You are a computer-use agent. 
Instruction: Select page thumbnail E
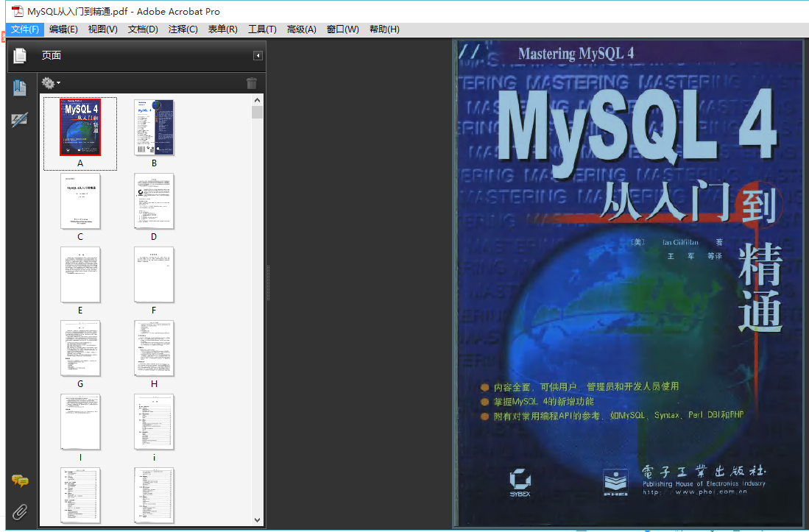(80, 274)
